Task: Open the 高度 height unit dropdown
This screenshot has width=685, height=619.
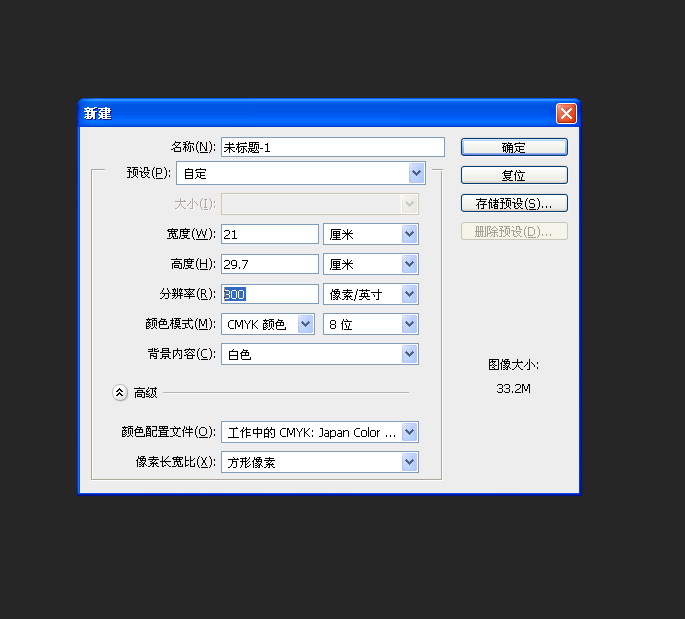Action: tap(370, 264)
